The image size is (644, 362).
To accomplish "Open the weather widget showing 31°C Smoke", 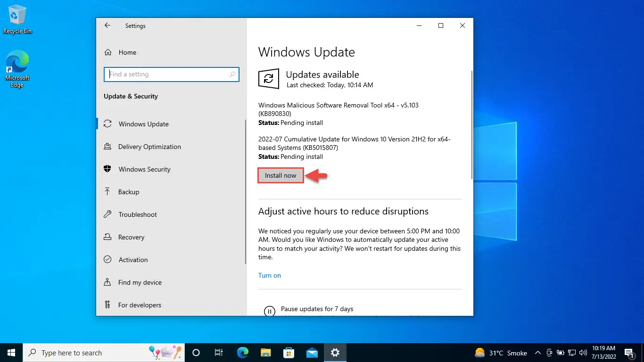I will point(501,353).
